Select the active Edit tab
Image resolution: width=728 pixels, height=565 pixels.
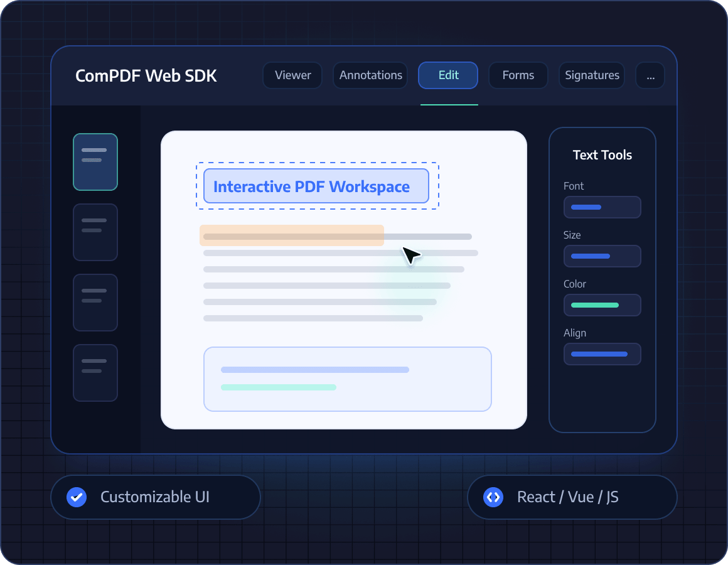pos(448,75)
